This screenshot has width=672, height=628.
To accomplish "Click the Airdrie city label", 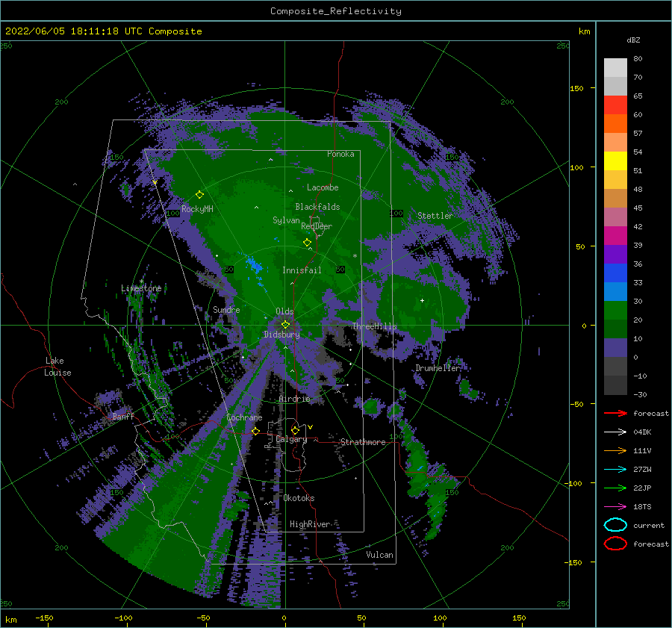I will pyautogui.click(x=294, y=399).
